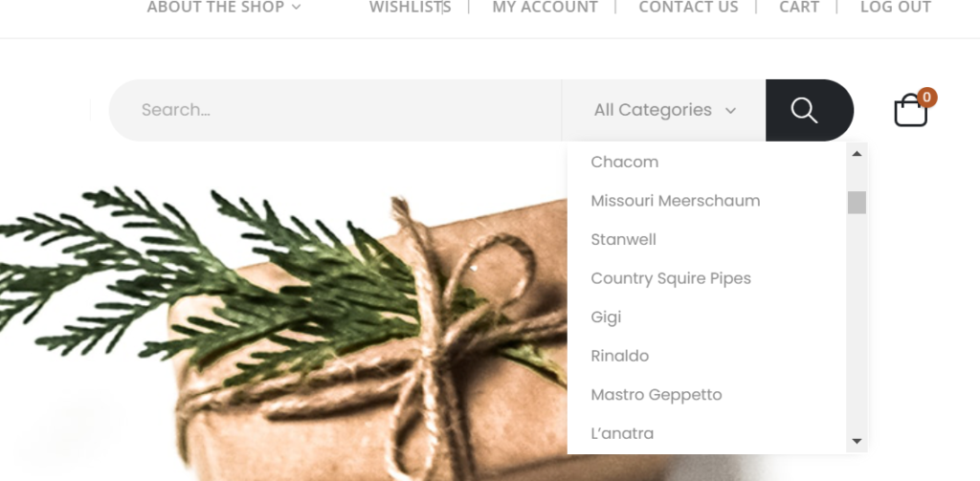The width and height of the screenshot is (980, 481).
Task: Go to My Account page
Action: [545, 8]
